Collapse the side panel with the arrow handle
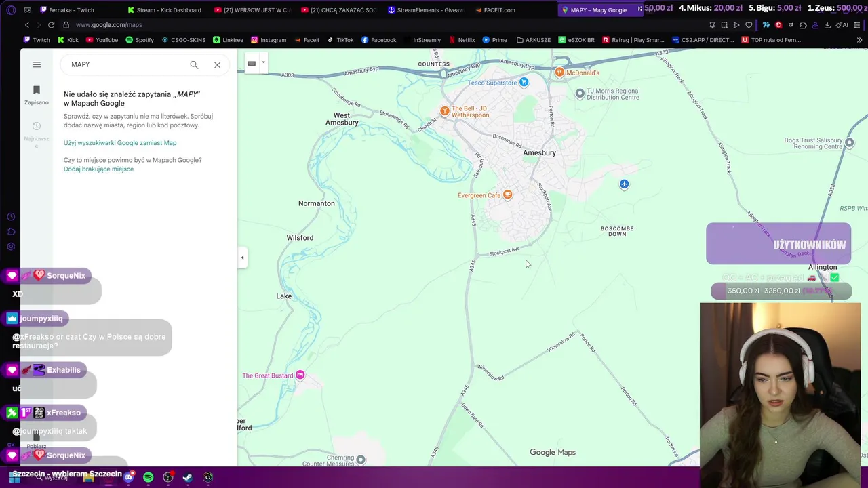Image resolution: width=868 pixels, height=488 pixels. click(242, 258)
